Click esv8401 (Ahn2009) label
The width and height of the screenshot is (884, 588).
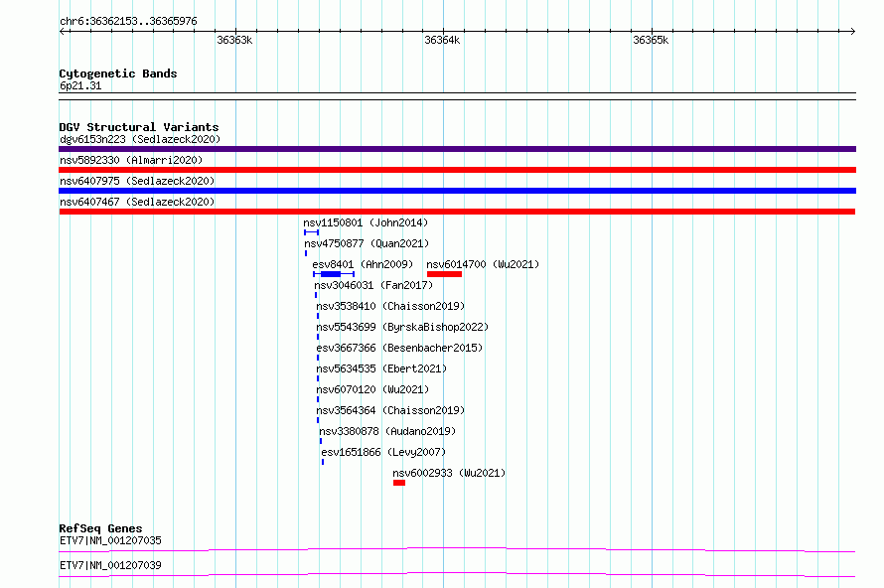pos(363,264)
